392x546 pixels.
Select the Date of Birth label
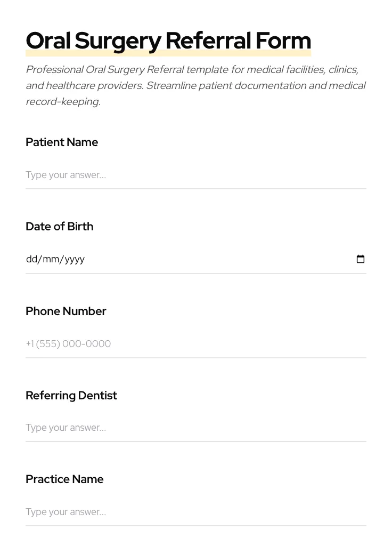[59, 226]
